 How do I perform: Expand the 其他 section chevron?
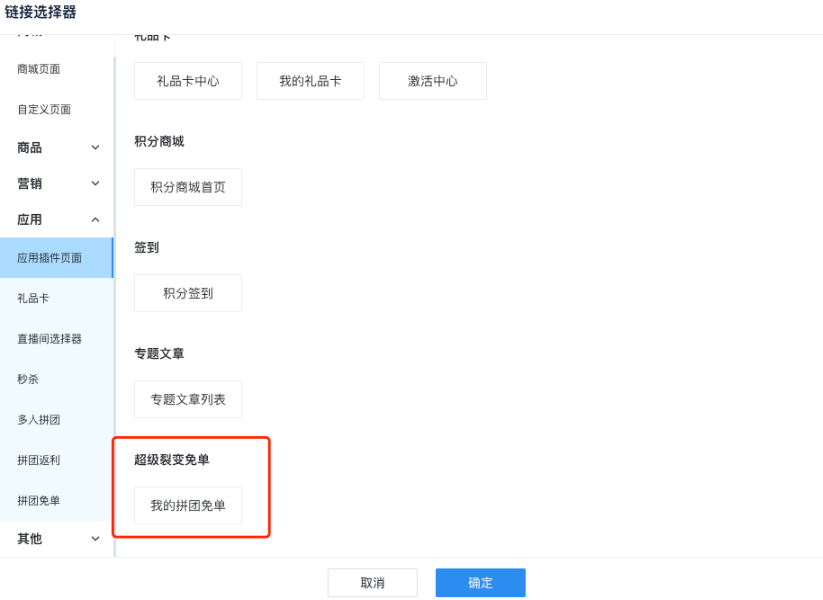point(96,539)
